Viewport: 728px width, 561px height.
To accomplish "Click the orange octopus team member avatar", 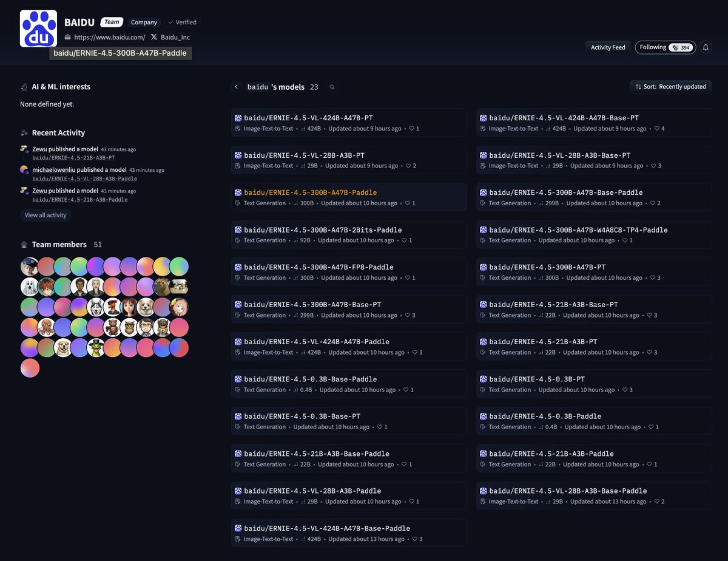I will click(x=46, y=328).
